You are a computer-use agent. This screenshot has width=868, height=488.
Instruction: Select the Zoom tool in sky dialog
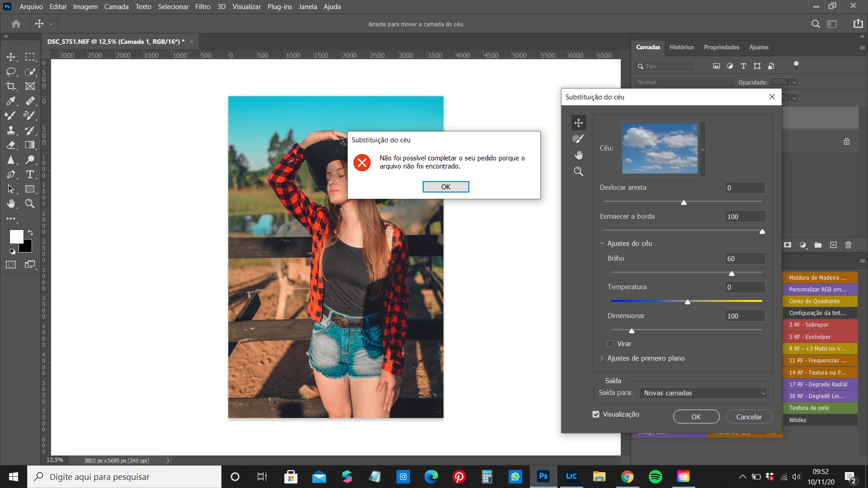pos(579,171)
